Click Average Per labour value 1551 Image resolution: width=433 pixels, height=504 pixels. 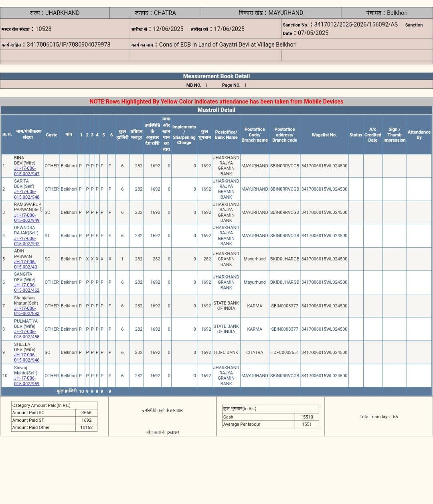click(307, 425)
